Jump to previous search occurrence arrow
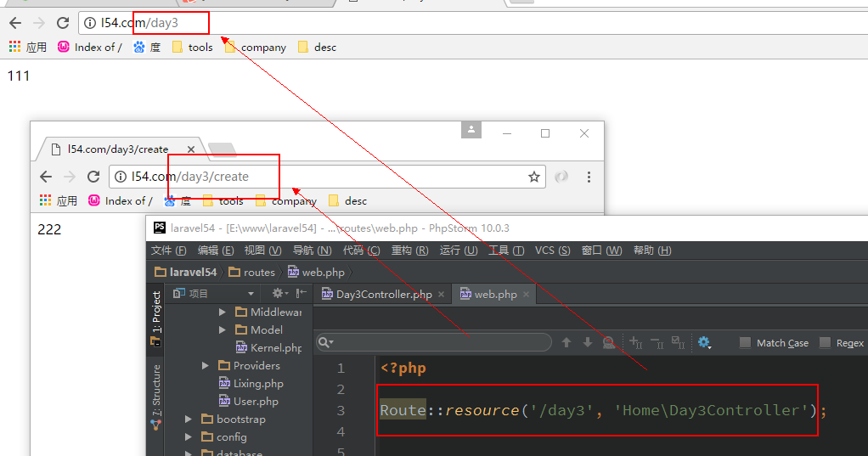 pos(566,342)
